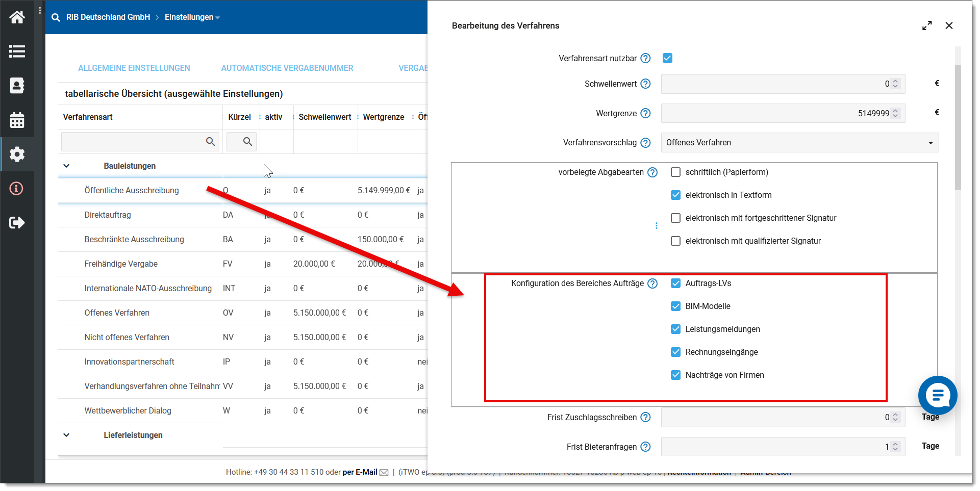Open the list menu icon in sidebar
Screen dimensions: 980x491
[17, 51]
